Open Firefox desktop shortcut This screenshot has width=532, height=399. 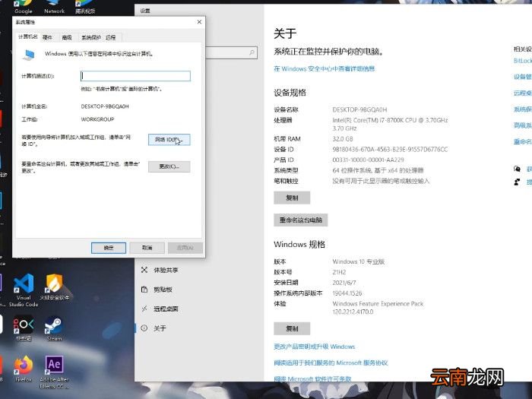click(24, 369)
